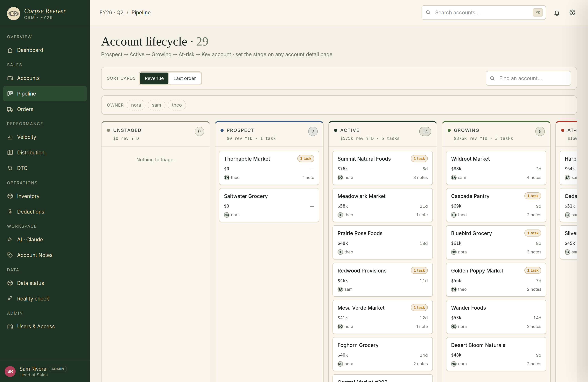
Task: Click the Growing column count badge 6
Action: pyautogui.click(x=540, y=131)
